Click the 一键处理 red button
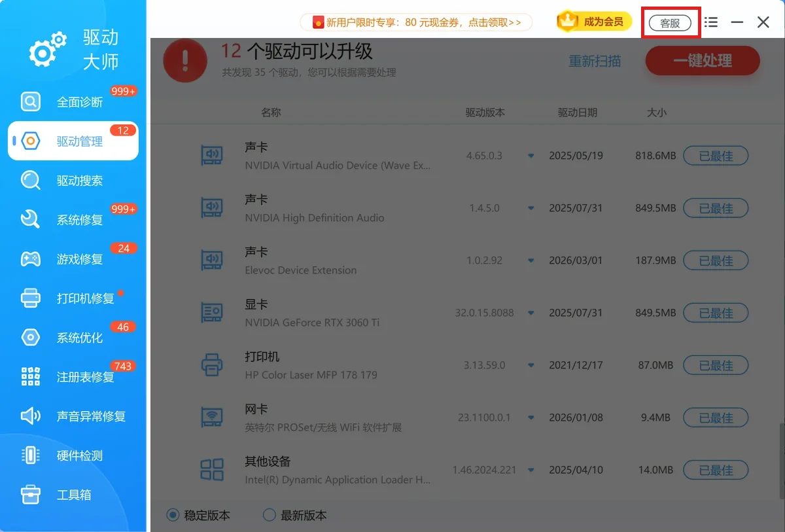The image size is (785, 532). (703, 61)
